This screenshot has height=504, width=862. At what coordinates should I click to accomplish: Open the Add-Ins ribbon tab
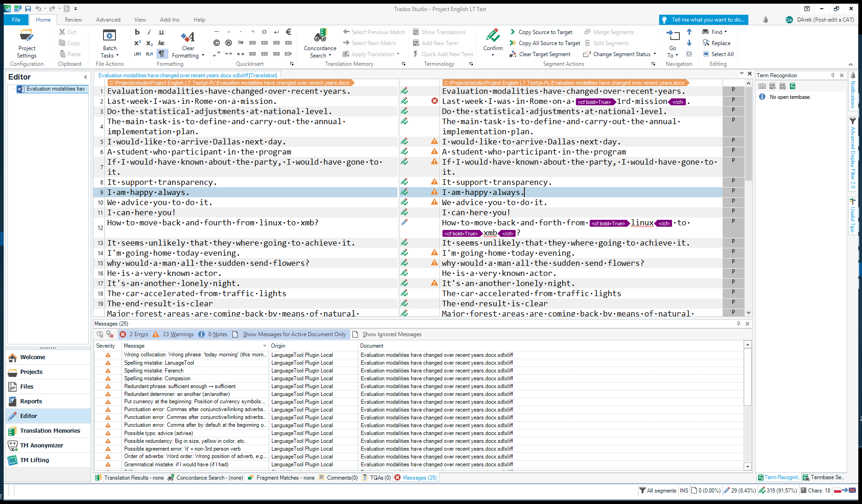(x=169, y=20)
